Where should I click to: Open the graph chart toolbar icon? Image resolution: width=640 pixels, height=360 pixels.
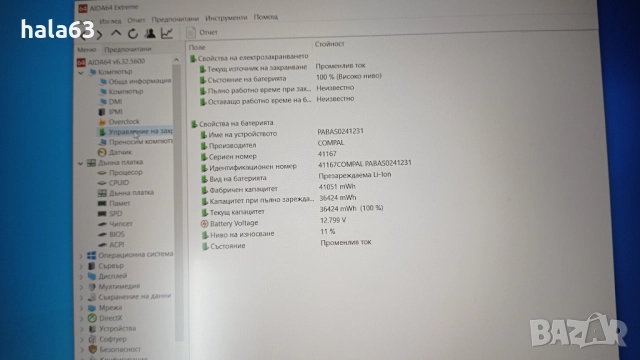click(167, 33)
